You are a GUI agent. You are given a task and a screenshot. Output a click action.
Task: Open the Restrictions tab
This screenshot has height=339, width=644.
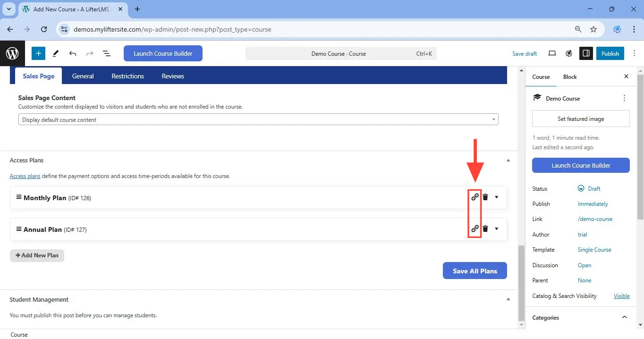[x=128, y=76]
